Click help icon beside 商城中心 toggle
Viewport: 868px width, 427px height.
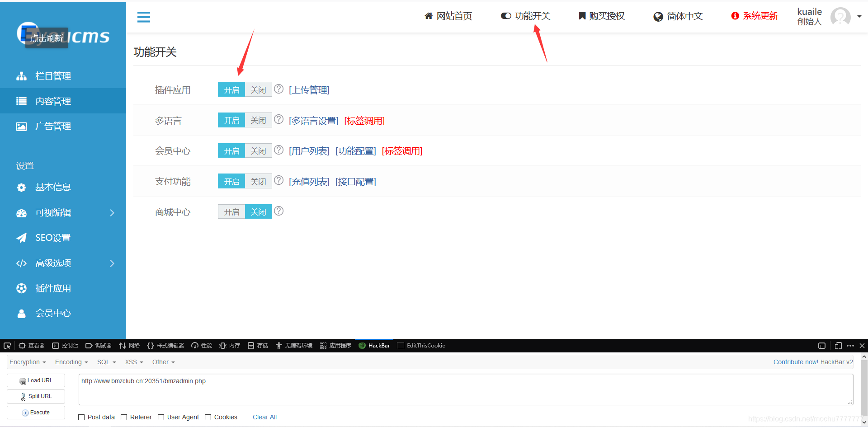[279, 211]
